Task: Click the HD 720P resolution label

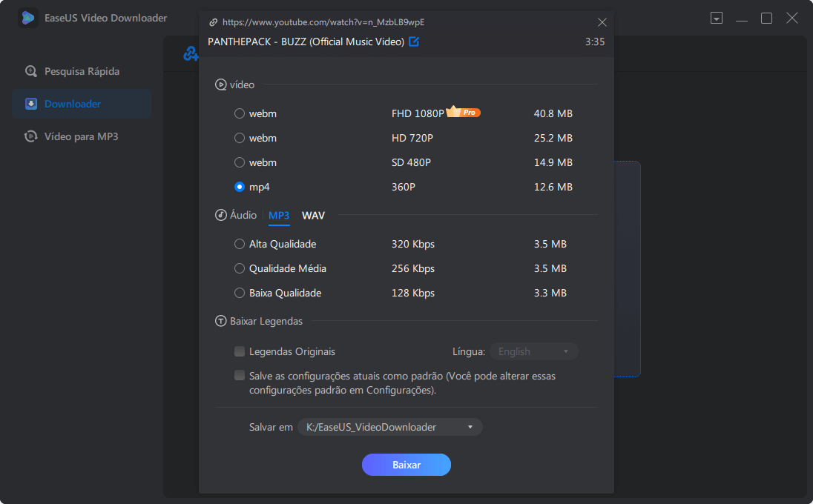Action: 412,138
